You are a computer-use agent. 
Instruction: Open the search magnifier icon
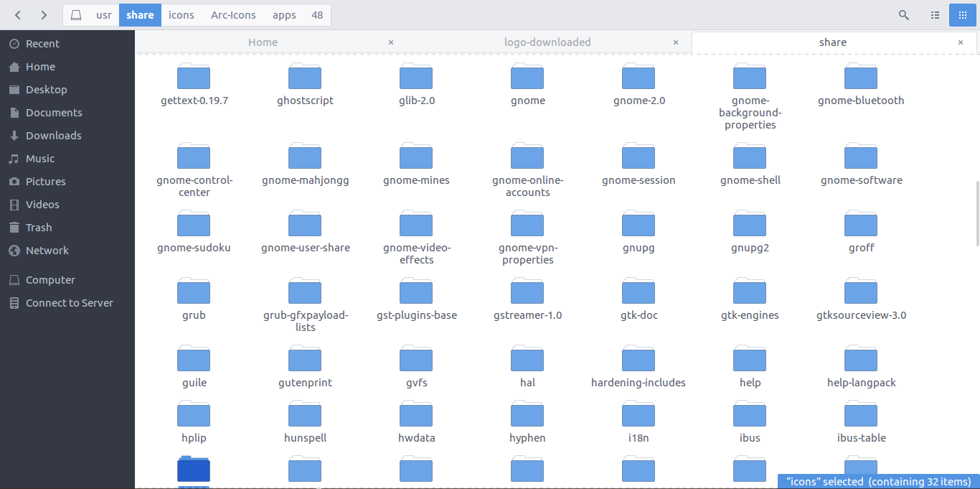[904, 15]
